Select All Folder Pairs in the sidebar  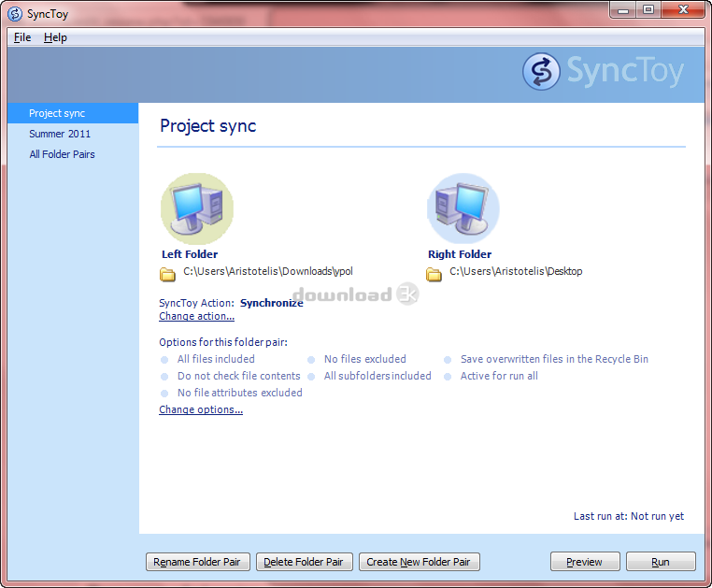[73, 154]
